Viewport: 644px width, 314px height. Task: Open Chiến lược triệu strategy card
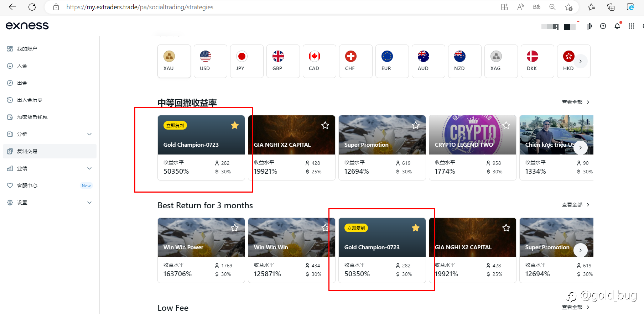point(556,148)
